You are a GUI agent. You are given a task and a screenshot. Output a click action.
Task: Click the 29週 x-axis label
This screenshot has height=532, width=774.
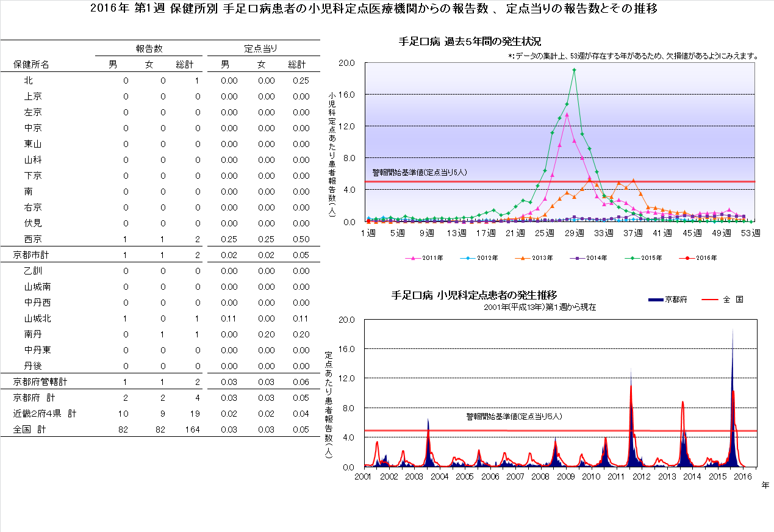pos(575,232)
